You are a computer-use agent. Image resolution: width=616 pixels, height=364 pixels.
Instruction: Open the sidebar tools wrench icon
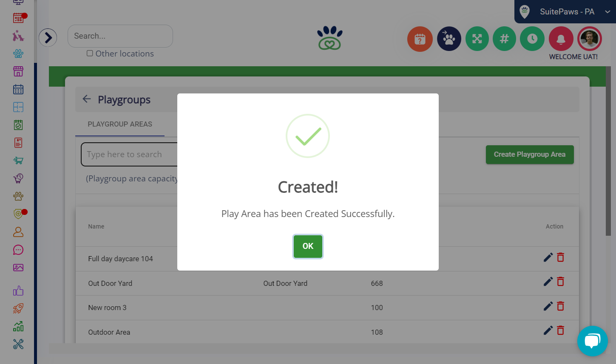pos(18,344)
